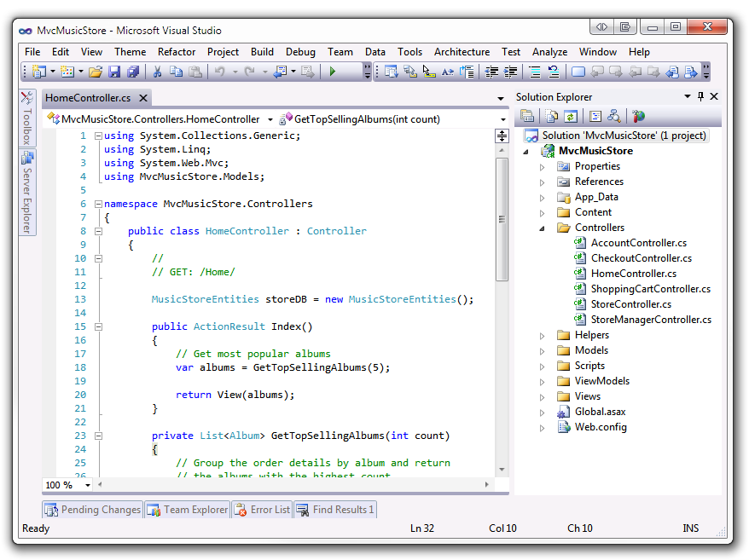This screenshot has height=560, width=749.
Task: Open the active files dropdown beside tabs
Action: (501, 98)
